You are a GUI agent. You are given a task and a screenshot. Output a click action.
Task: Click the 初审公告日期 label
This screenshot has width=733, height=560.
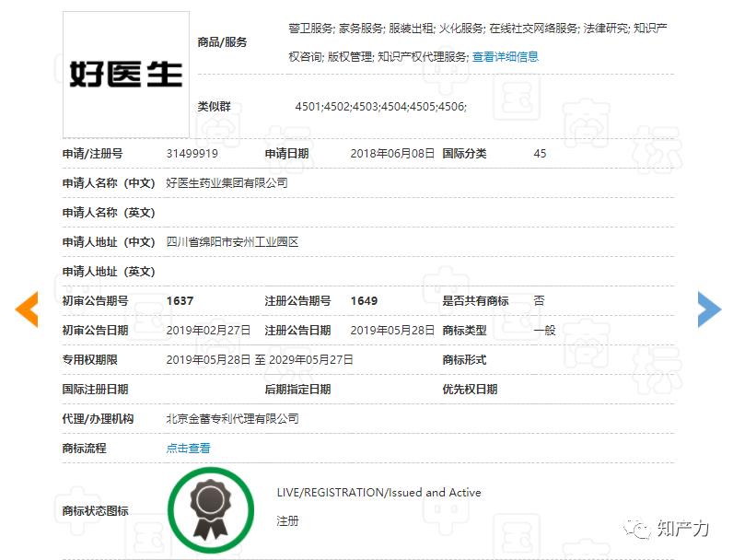[96, 331]
